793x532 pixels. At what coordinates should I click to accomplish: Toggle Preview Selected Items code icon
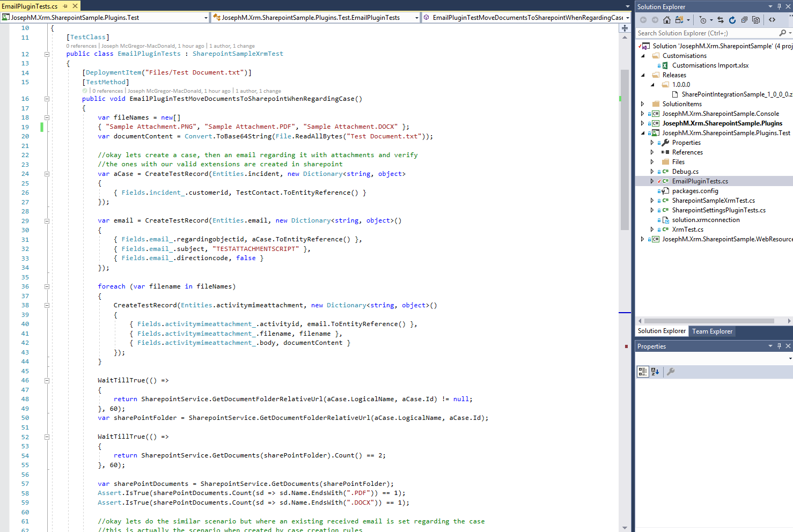tap(772, 20)
